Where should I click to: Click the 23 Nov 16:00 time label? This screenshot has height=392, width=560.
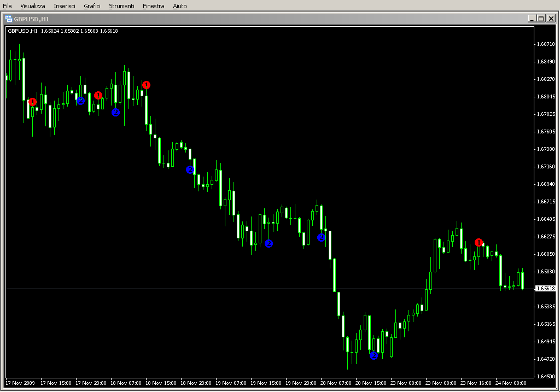tap(476, 383)
